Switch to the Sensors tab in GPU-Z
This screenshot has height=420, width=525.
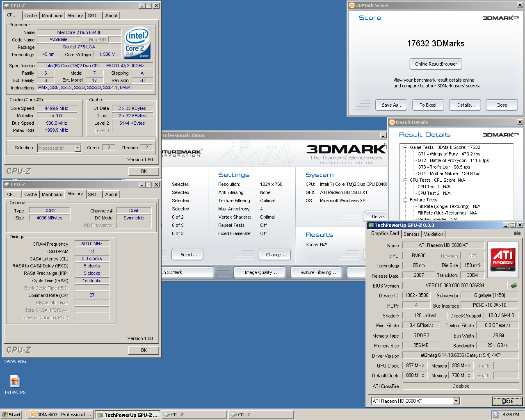(x=411, y=234)
